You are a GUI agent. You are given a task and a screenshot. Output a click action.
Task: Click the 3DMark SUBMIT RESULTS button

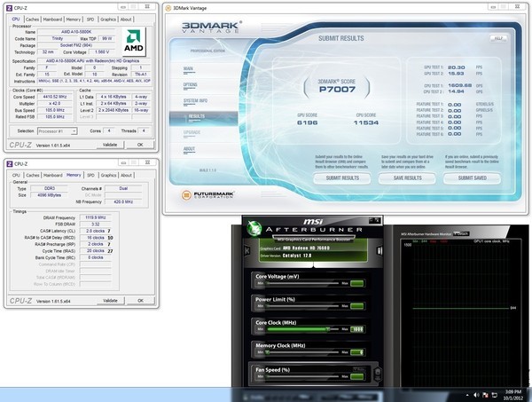pos(342,178)
